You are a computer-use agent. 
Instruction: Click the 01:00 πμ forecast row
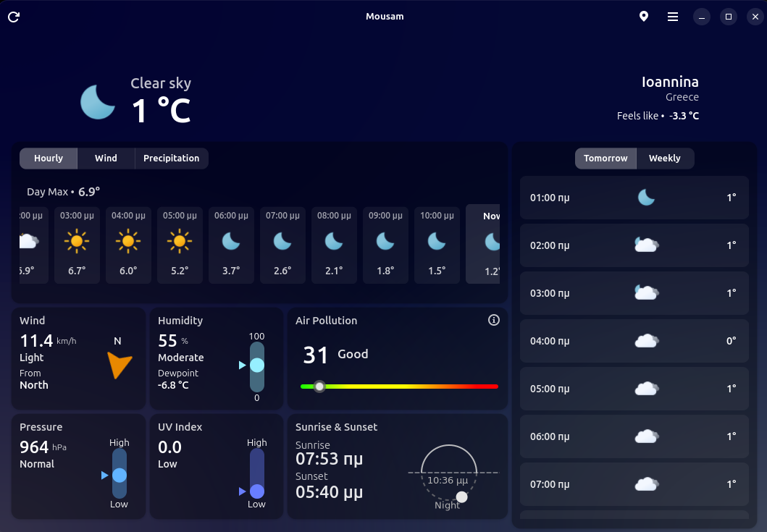(x=634, y=198)
